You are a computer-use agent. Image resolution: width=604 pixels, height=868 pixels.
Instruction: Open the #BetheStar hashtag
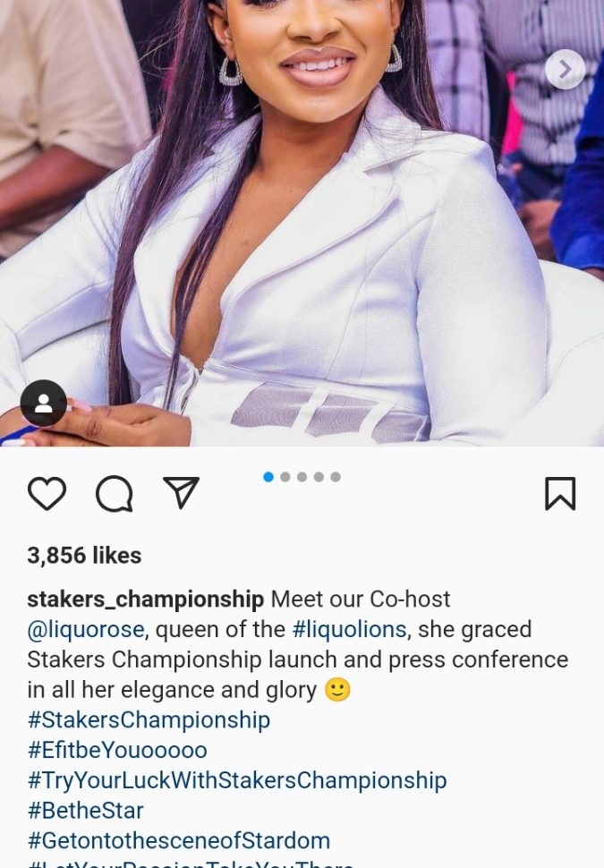(85, 811)
